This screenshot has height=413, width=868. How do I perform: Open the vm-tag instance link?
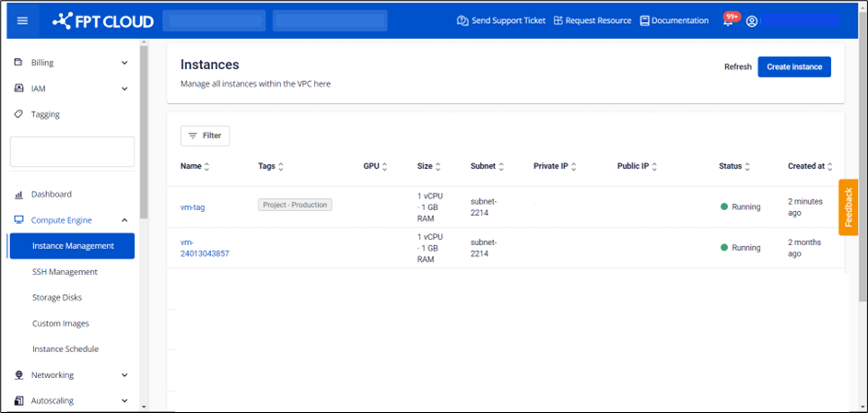193,207
